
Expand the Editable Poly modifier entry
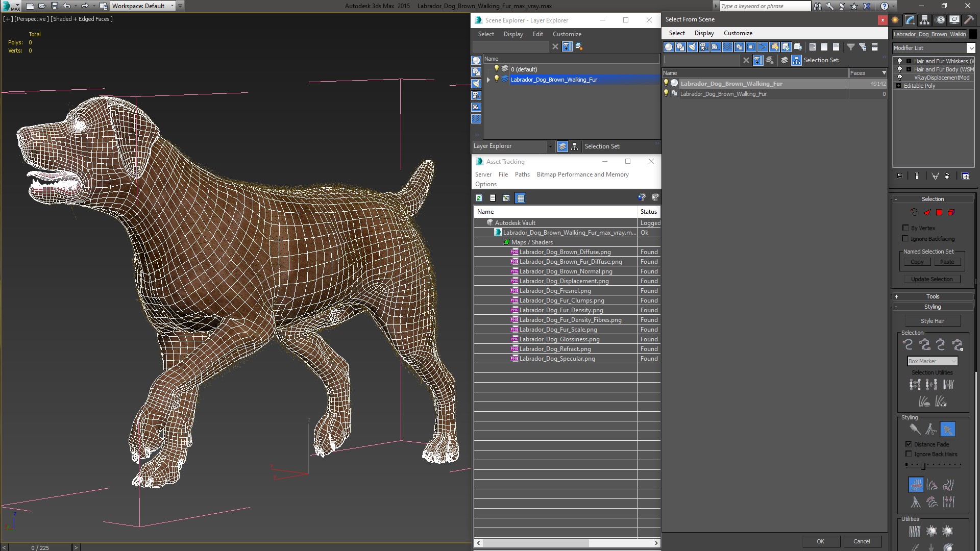(898, 86)
